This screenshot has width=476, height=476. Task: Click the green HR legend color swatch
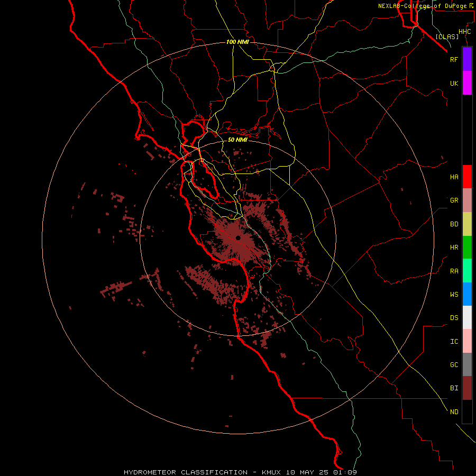(467, 248)
